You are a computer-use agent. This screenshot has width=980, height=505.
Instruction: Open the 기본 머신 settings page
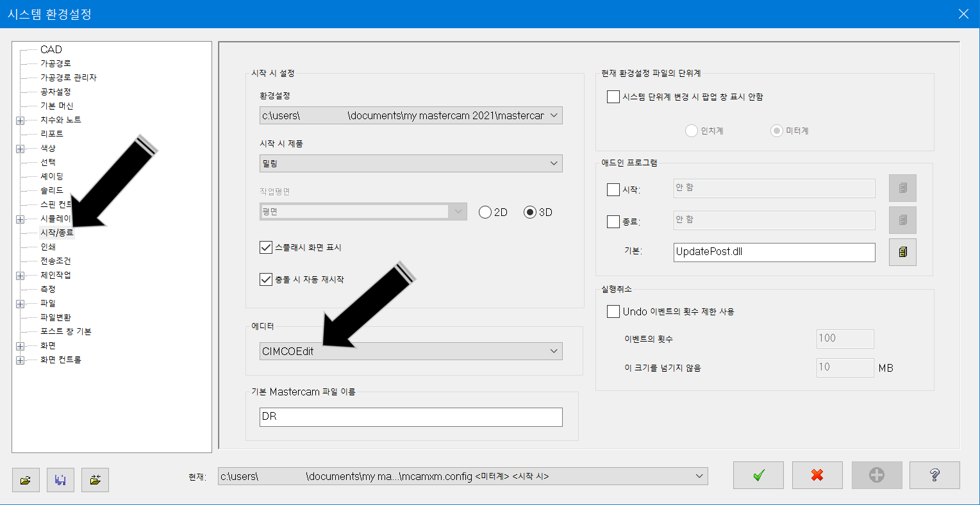(x=57, y=106)
